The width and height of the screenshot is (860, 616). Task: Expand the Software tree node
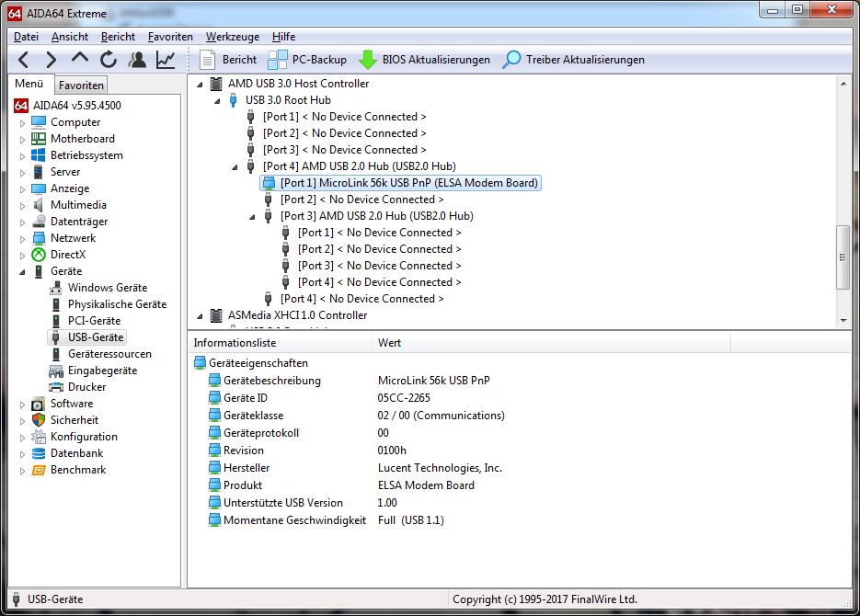tap(22, 405)
